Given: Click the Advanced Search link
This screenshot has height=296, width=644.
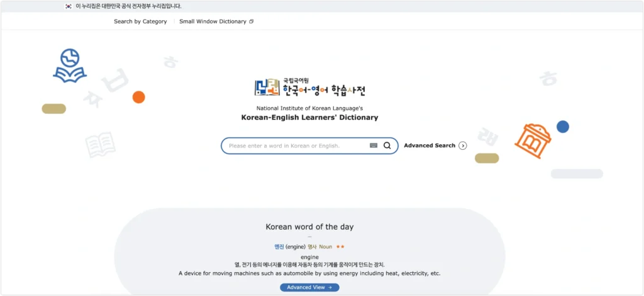Looking at the screenshot, I should pyautogui.click(x=430, y=145).
